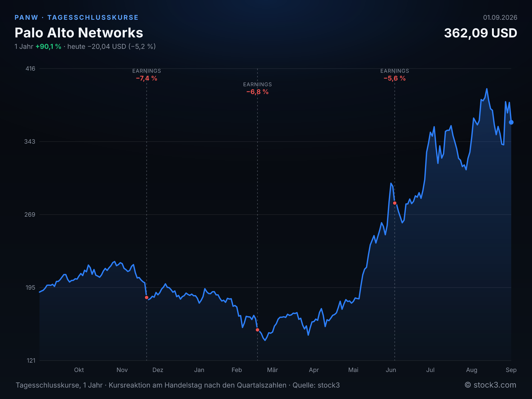
Task: Click the '362,09 USD' price
Action: tap(481, 33)
